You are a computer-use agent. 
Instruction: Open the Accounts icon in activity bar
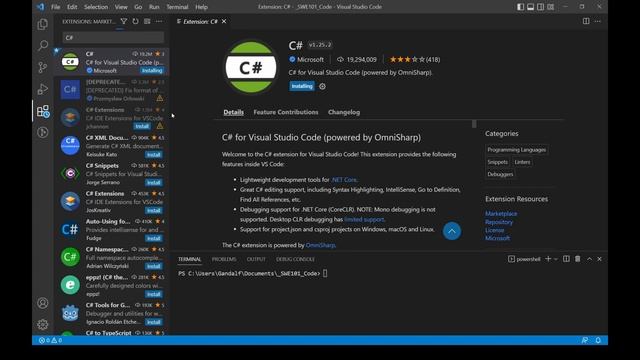42,303
